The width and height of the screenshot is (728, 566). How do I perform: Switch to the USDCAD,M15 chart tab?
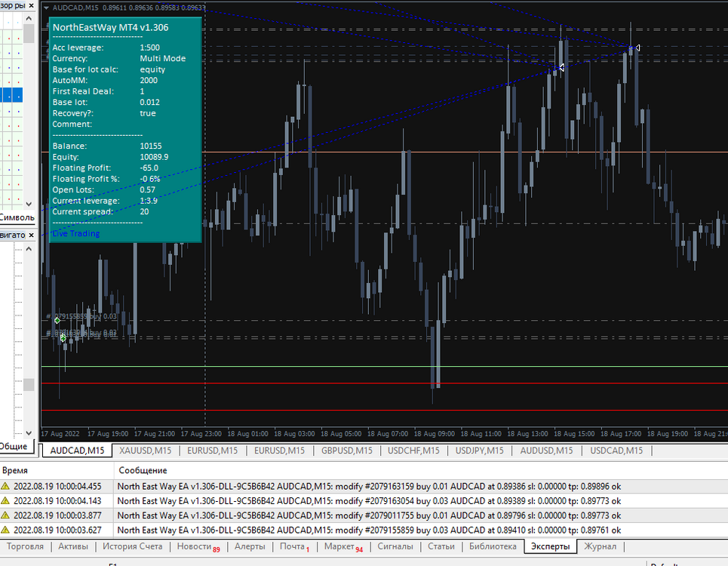tap(616, 451)
